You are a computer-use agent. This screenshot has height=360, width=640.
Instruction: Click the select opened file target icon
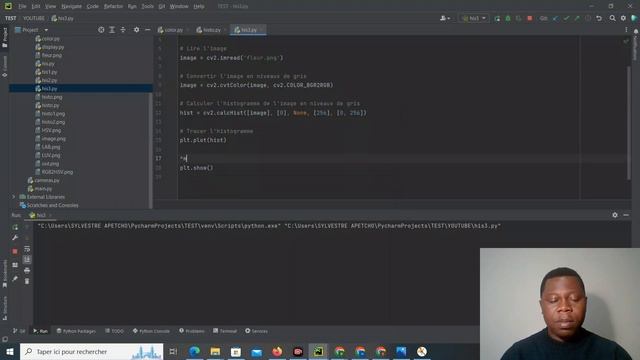coord(101,30)
